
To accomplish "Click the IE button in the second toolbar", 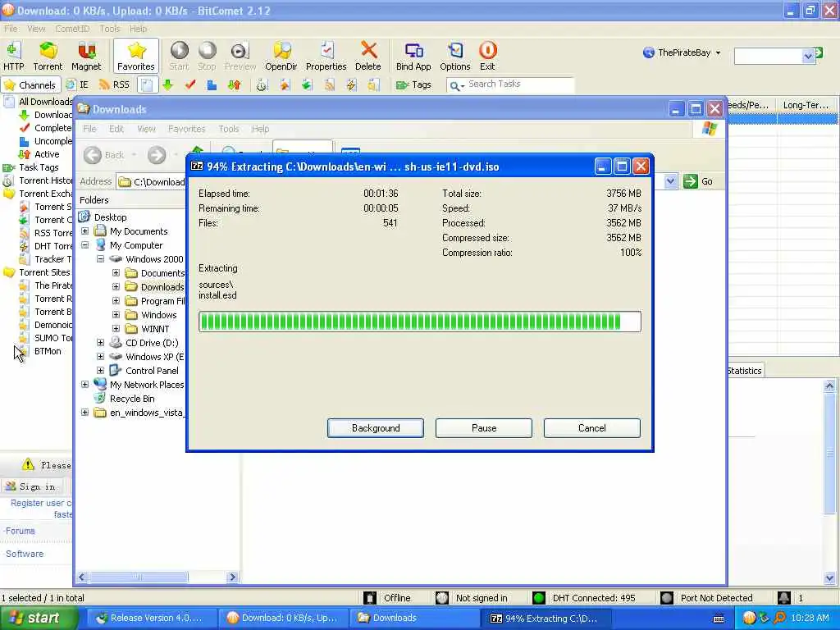I will click(x=77, y=84).
